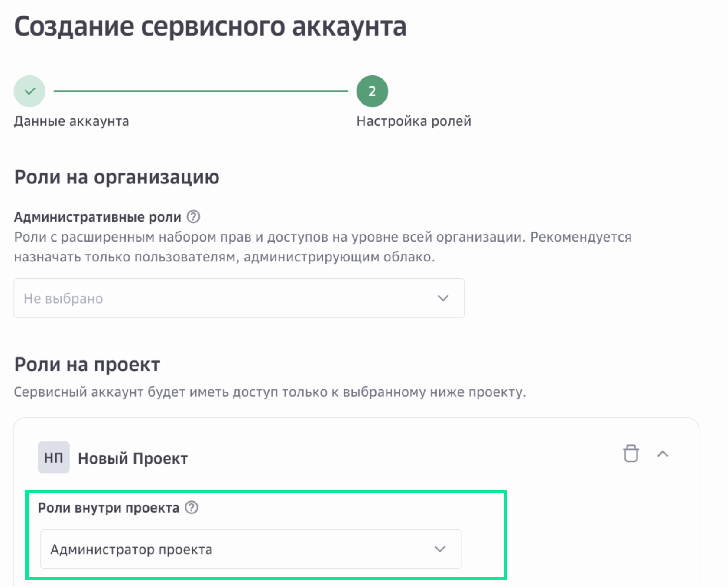Click help icon beside Административные роли
Image resolution: width=728 pixels, height=588 pixels.
(194, 217)
